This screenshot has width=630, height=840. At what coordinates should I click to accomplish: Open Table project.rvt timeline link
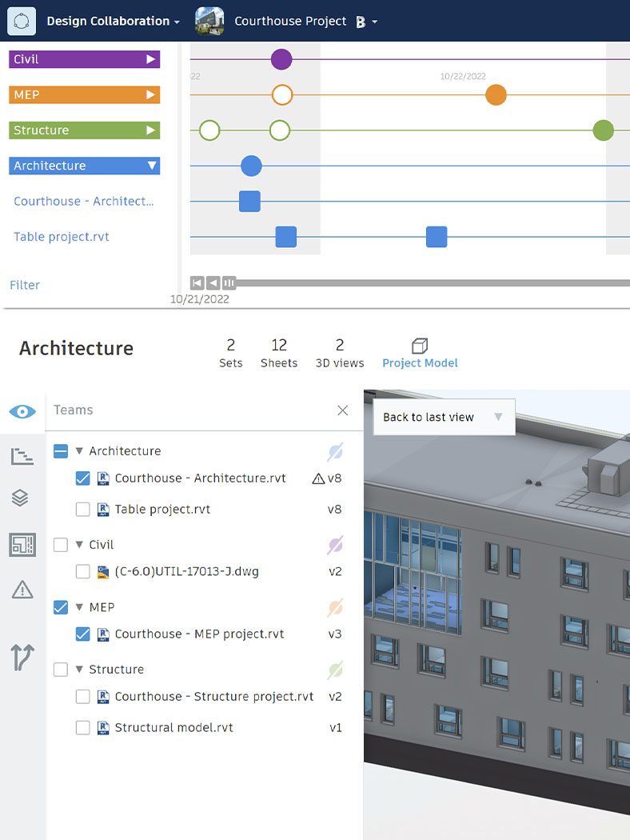click(62, 237)
